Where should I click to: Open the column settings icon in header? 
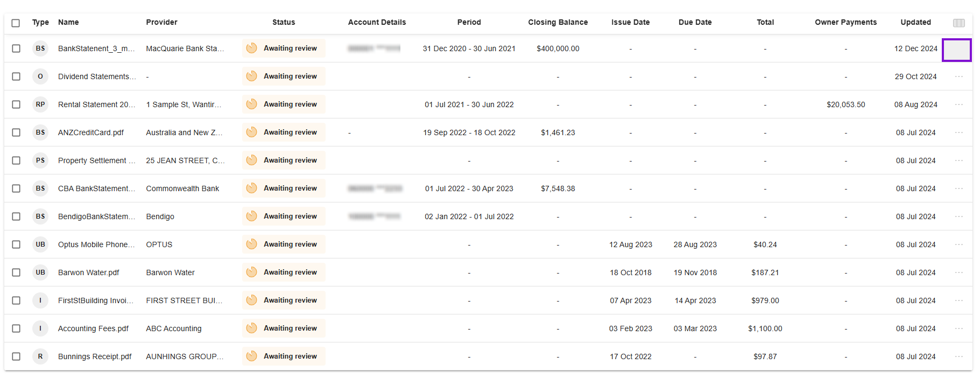(958, 23)
